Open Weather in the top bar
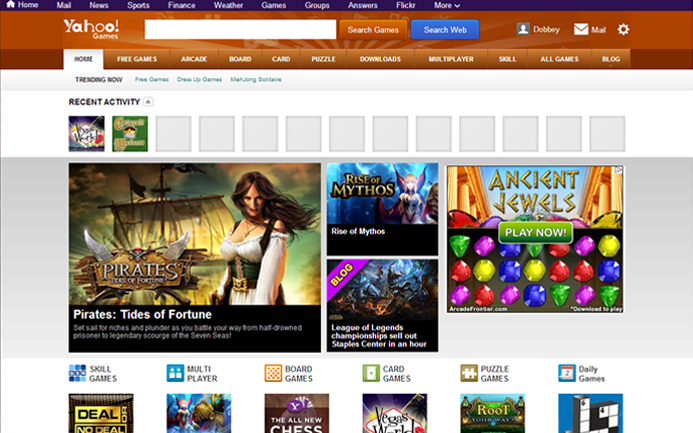This screenshot has height=433, width=693. pos(228,5)
